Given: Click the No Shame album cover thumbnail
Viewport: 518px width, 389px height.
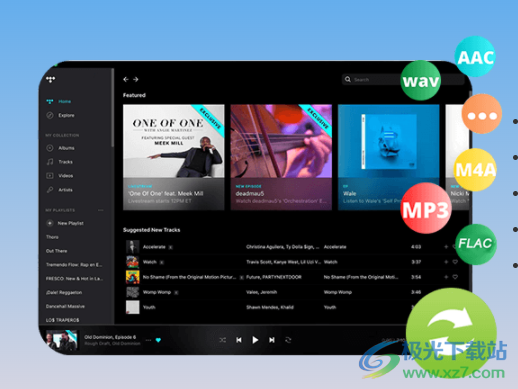Looking at the screenshot, I should [132, 277].
